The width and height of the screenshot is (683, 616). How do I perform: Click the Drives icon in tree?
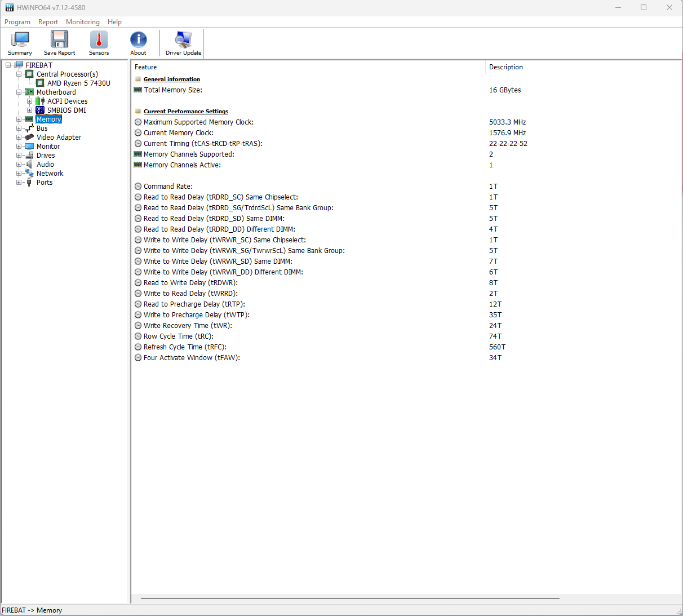pos(29,155)
